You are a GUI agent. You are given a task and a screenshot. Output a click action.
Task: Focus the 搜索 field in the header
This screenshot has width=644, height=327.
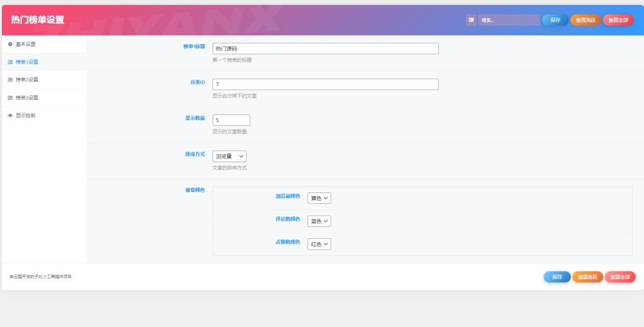[x=508, y=20]
